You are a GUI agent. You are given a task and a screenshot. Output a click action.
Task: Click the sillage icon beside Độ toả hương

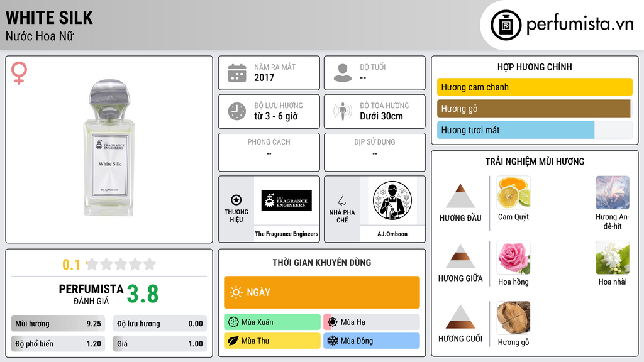[343, 111]
